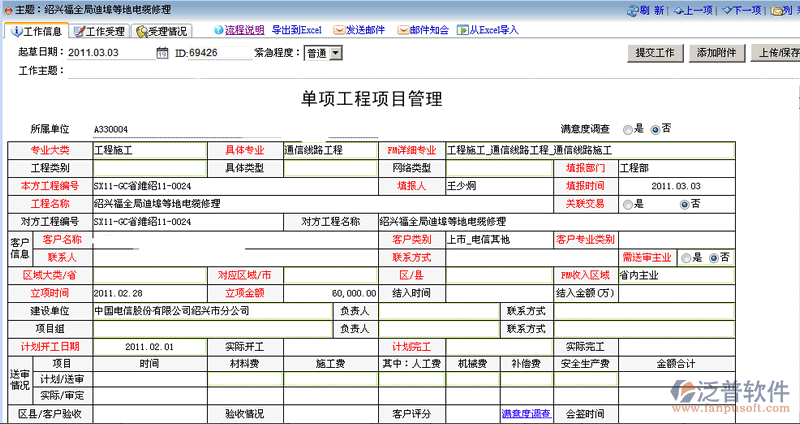The width and height of the screenshot is (800, 424).
Task: Open 流程说明 process description
Action: pyautogui.click(x=244, y=31)
